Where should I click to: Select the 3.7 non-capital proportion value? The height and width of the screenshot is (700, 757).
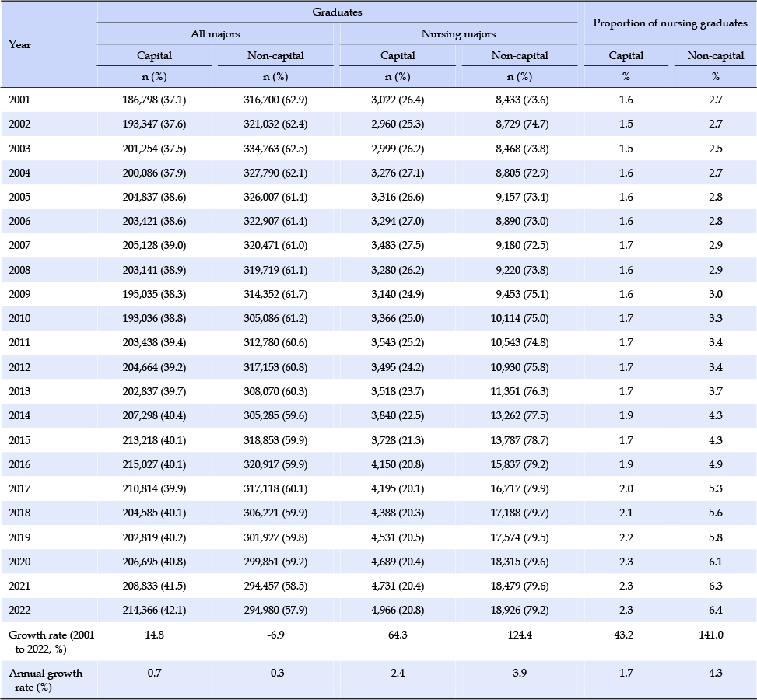tap(716, 391)
